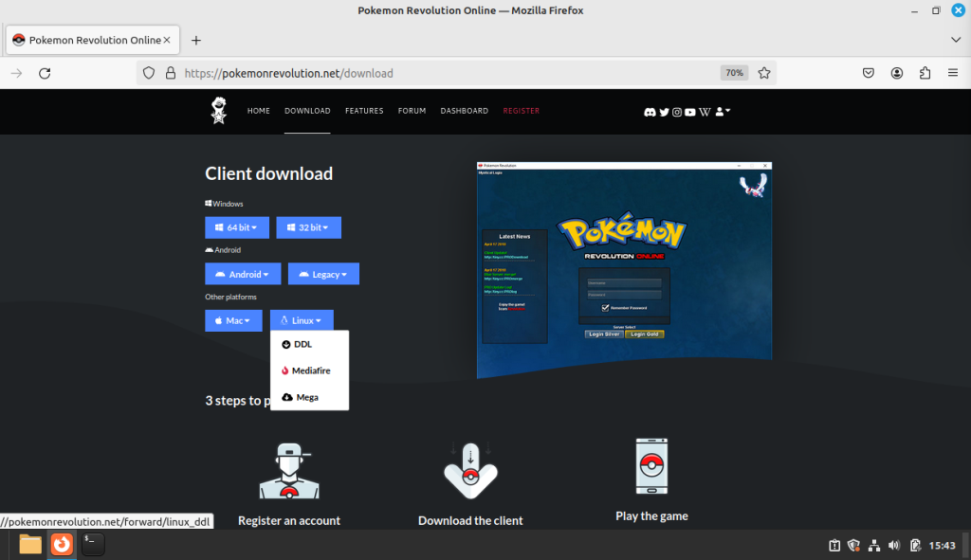Viewport: 971px width, 560px height.
Task: Open the Wiki icon in the navbar
Action: (705, 112)
